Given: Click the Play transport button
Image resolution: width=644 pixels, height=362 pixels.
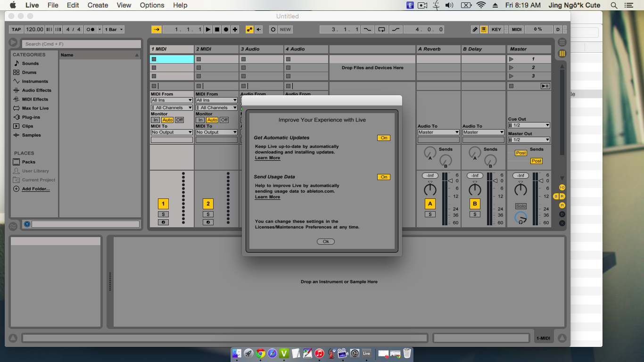Looking at the screenshot, I should 208,29.
